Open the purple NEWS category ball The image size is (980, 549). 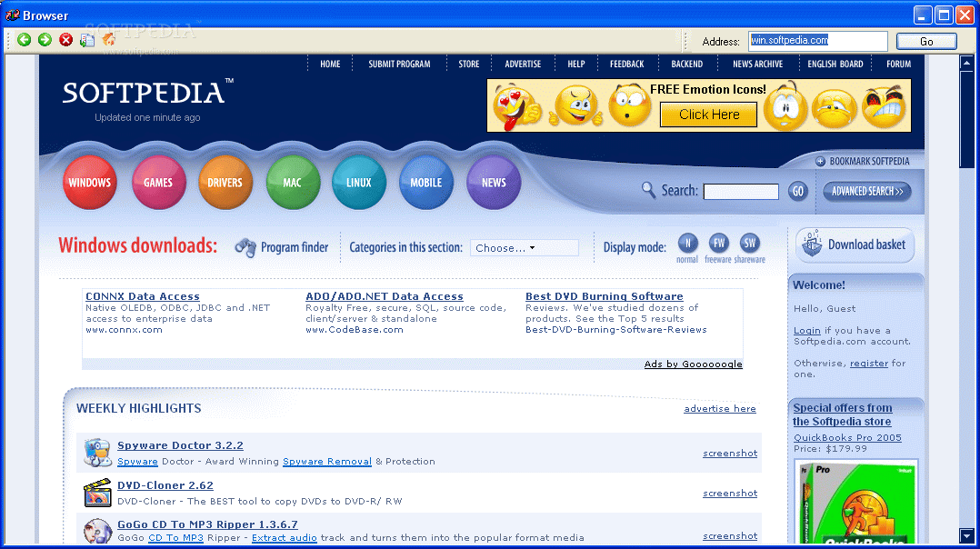point(494,183)
